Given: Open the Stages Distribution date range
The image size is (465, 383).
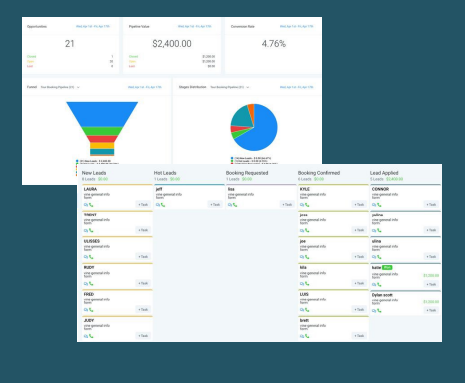Looking at the screenshot, I should (x=297, y=87).
